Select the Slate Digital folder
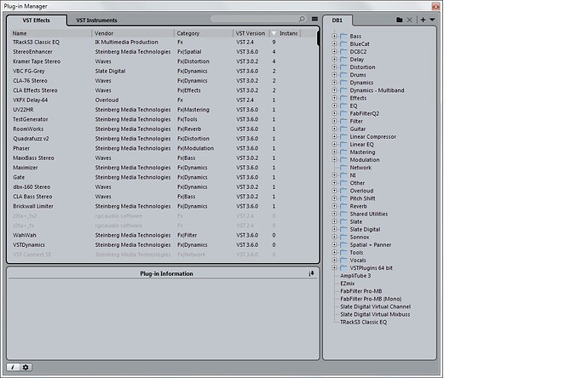588x378 pixels. (x=360, y=230)
